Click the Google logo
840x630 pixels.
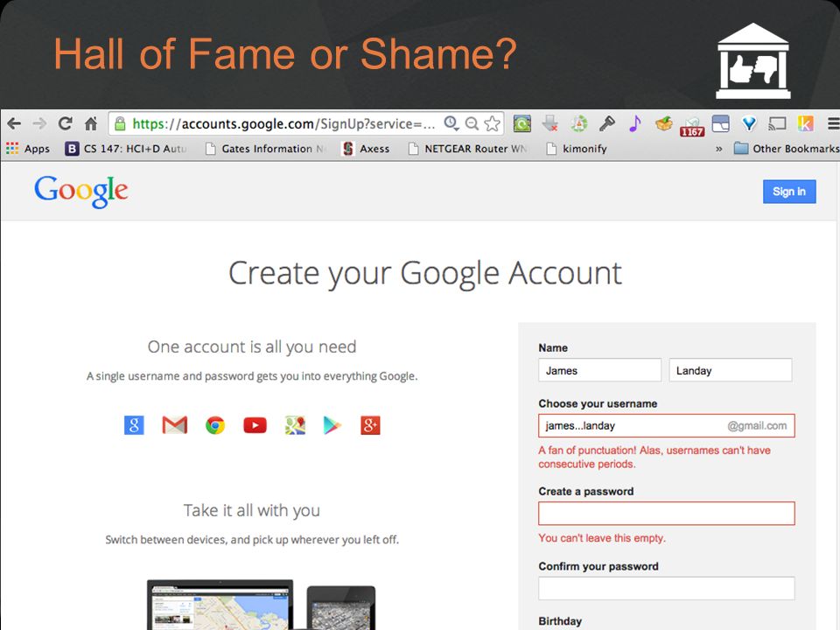pos(80,192)
